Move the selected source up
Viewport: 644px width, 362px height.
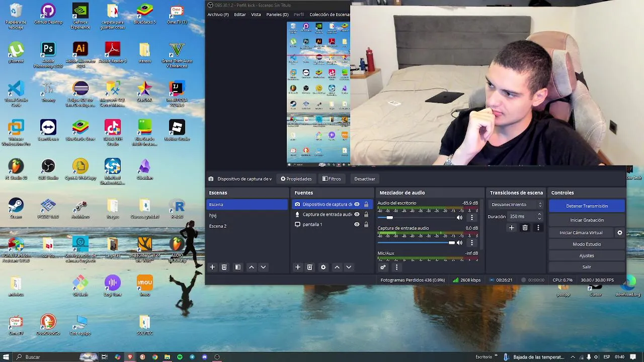point(337,267)
